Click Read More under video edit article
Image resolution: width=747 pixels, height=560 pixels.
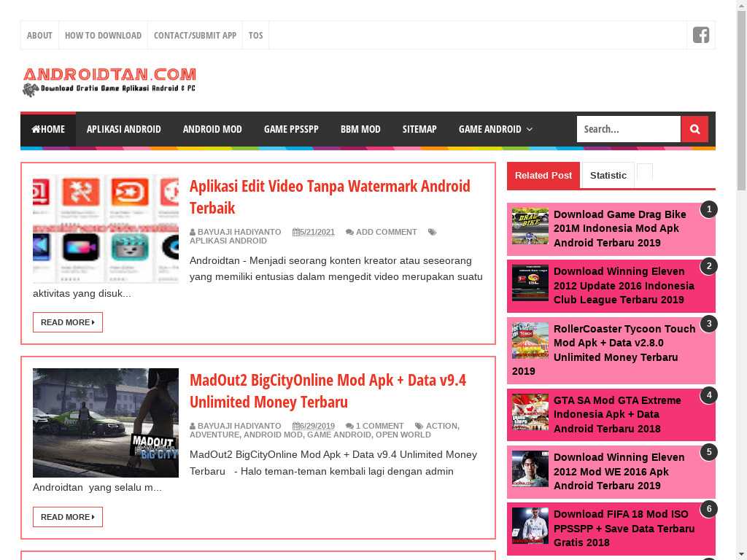[67, 322]
